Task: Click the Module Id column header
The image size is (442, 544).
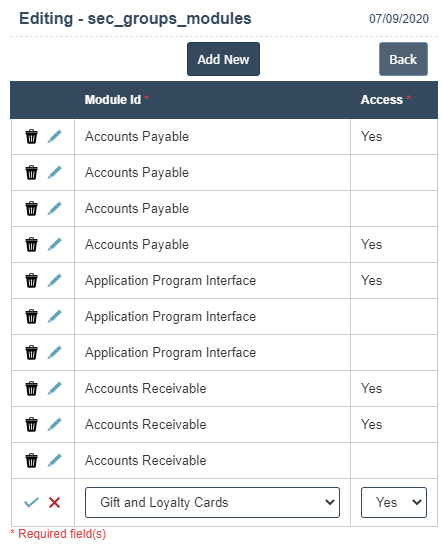Action: click(113, 100)
